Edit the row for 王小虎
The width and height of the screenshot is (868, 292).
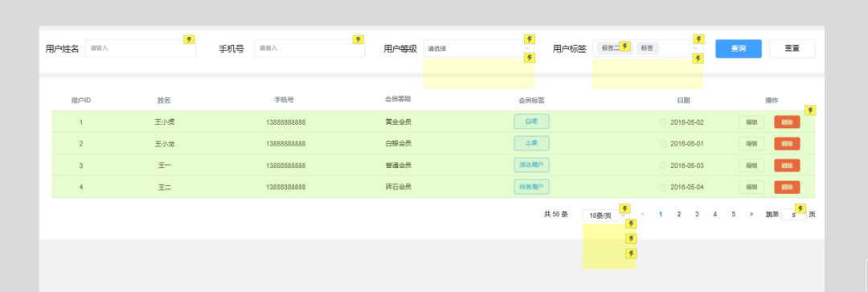pos(751,122)
